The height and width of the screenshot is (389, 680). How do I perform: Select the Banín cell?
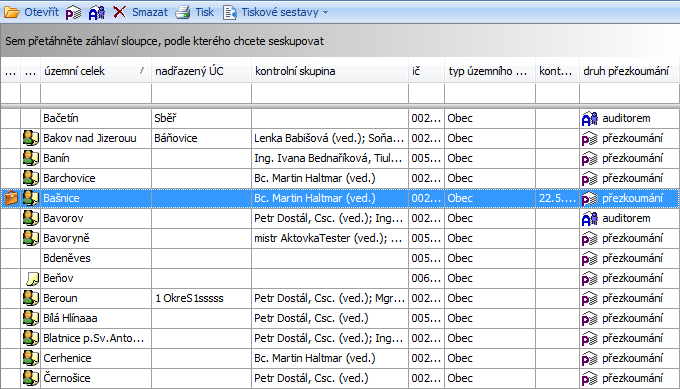[96, 158]
